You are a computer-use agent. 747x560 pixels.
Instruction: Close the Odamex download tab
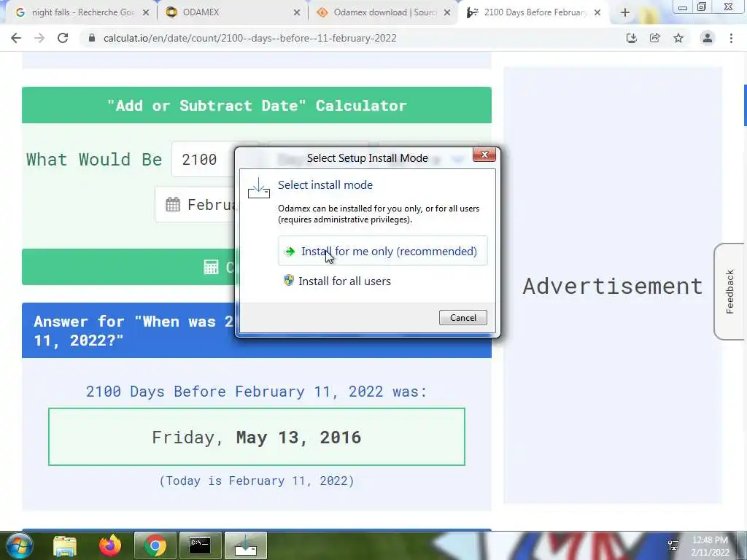(447, 12)
